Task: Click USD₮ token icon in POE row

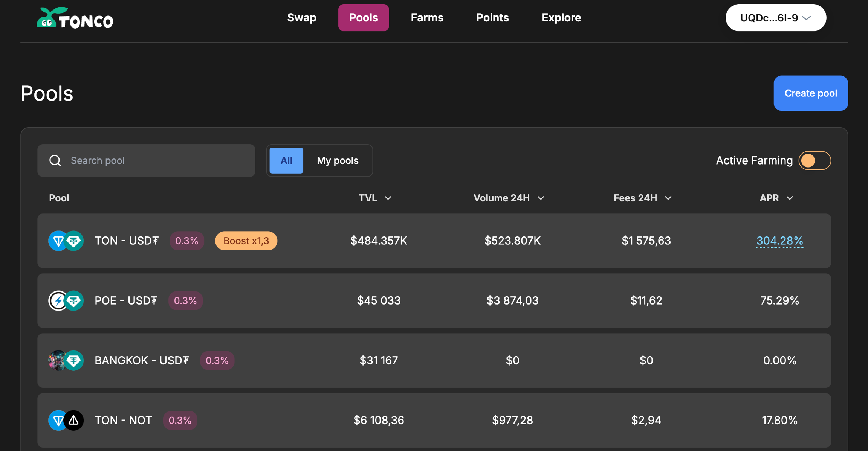Action: click(x=74, y=300)
